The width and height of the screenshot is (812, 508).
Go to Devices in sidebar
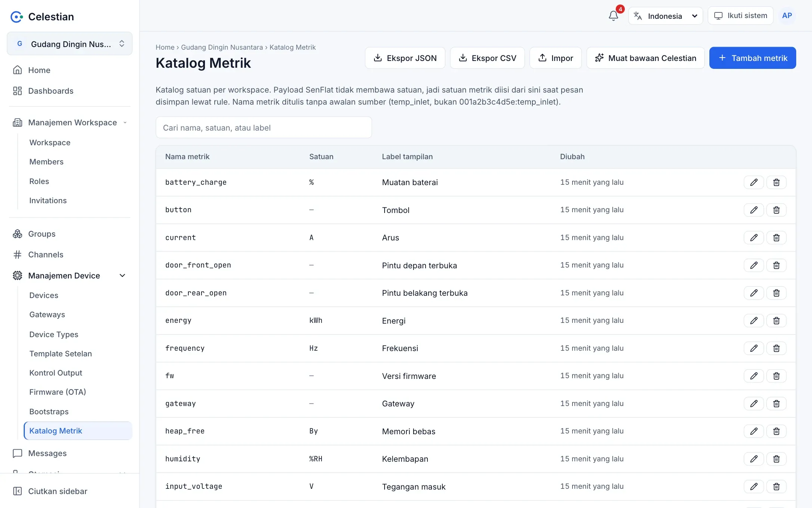tap(44, 295)
